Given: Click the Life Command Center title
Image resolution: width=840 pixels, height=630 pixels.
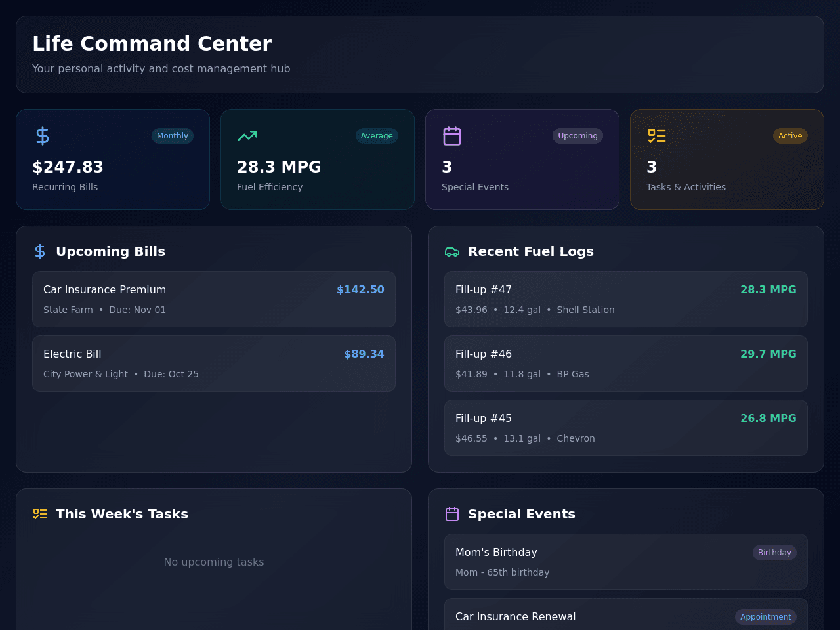Looking at the screenshot, I should pyautogui.click(x=152, y=43).
